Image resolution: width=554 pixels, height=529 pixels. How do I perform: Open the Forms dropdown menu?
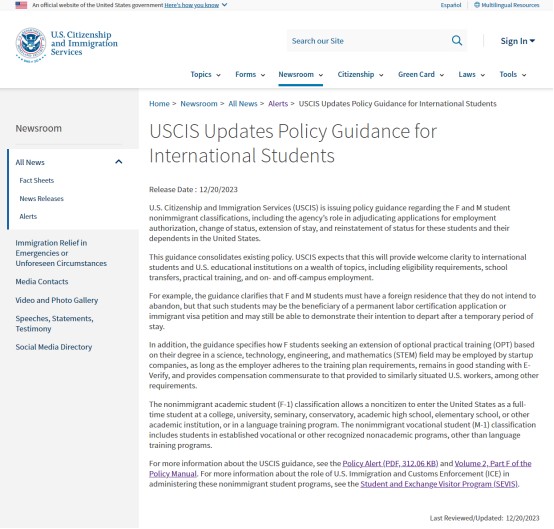[x=250, y=75]
